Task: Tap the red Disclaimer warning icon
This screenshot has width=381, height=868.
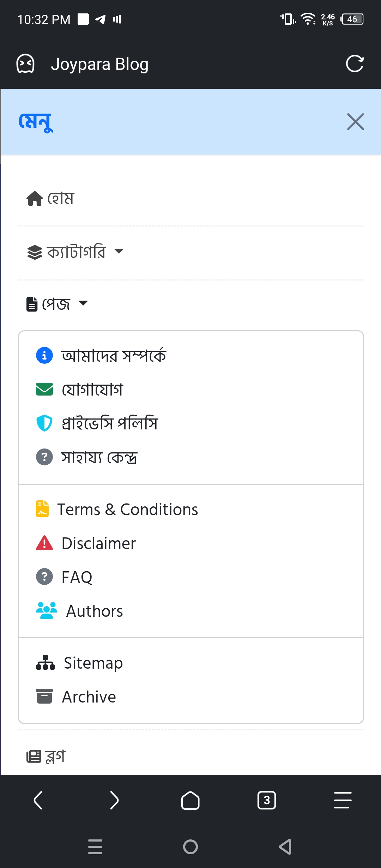Action: point(44,543)
